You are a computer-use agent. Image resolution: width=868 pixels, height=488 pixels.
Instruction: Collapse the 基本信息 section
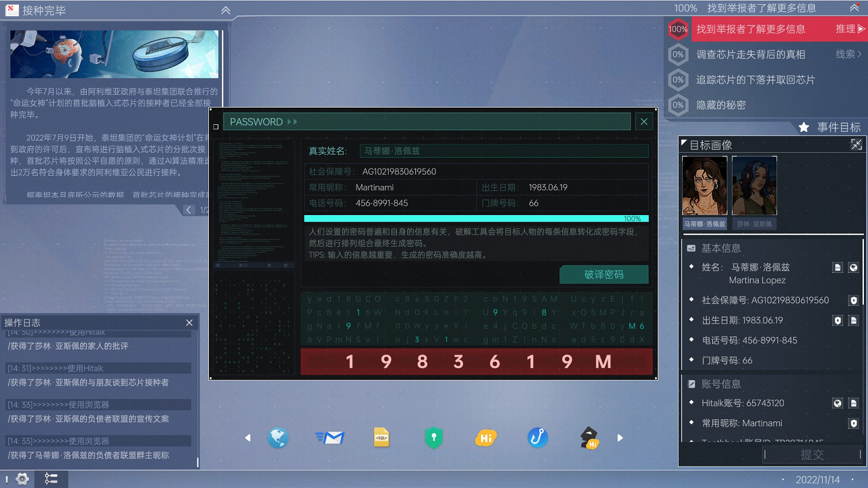click(x=720, y=248)
